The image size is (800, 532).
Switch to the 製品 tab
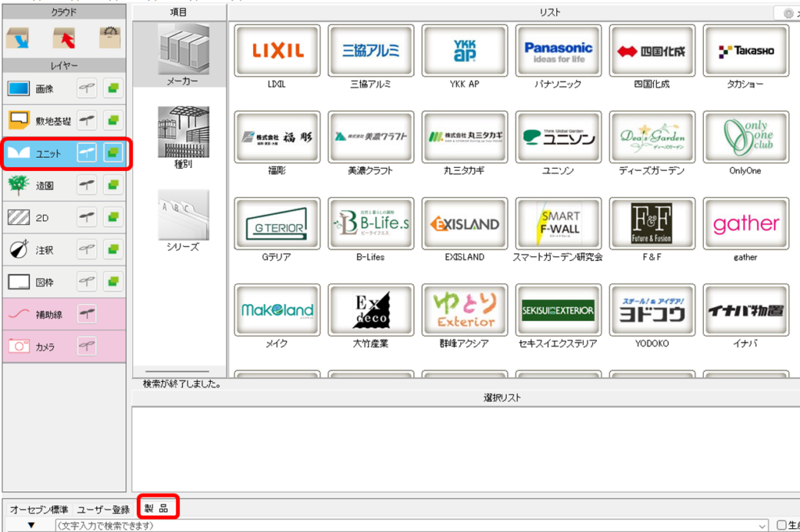(159, 509)
